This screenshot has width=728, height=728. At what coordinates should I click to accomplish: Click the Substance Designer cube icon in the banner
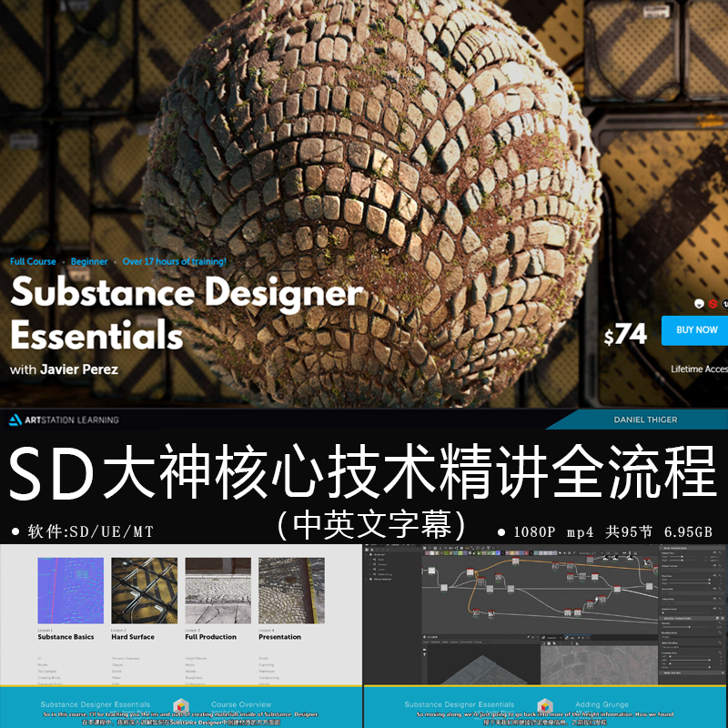[x=543, y=704]
